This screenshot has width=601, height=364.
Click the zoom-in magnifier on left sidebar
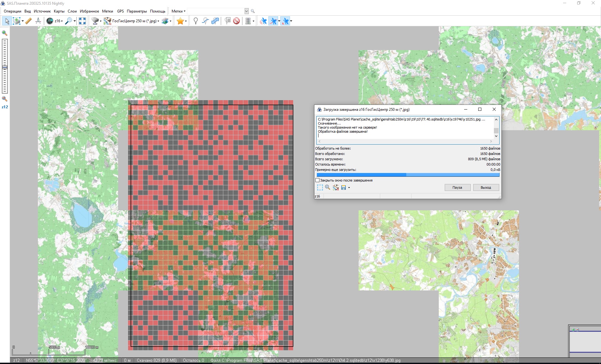[5, 33]
